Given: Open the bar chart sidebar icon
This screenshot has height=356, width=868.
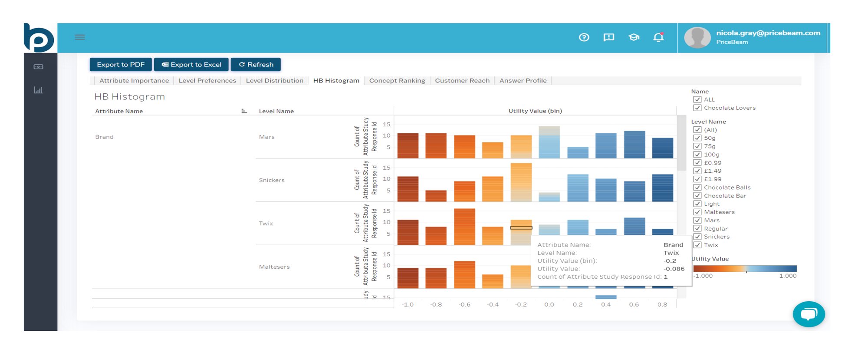Looking at the screenshot, I should tap(38, 90).
